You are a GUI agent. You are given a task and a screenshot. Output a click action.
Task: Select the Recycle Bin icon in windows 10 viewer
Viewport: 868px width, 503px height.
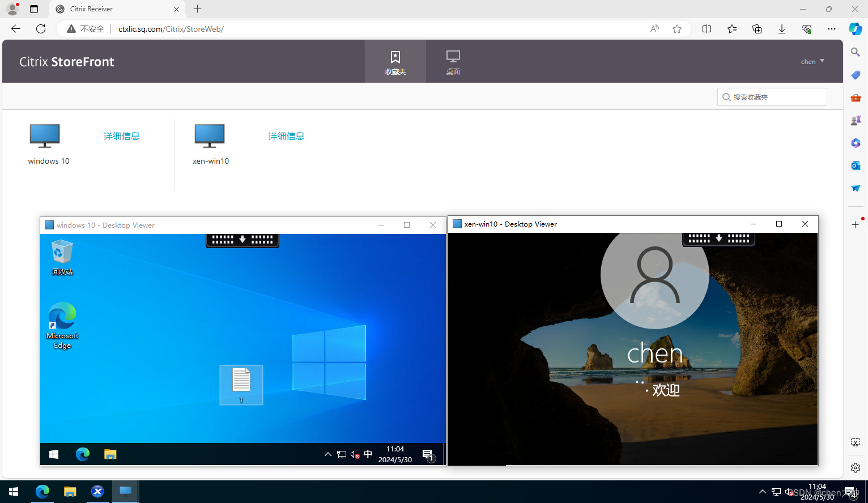[62, 257]
